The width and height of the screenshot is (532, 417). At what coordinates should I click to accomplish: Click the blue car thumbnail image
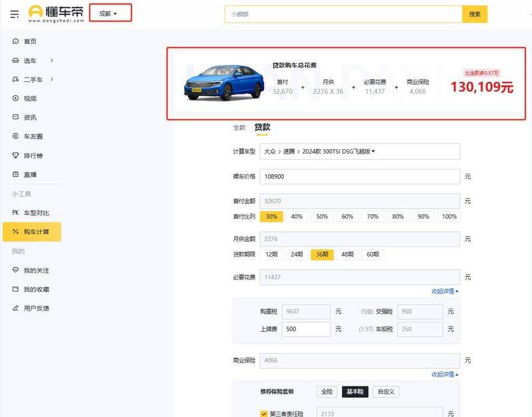[224, 82]
